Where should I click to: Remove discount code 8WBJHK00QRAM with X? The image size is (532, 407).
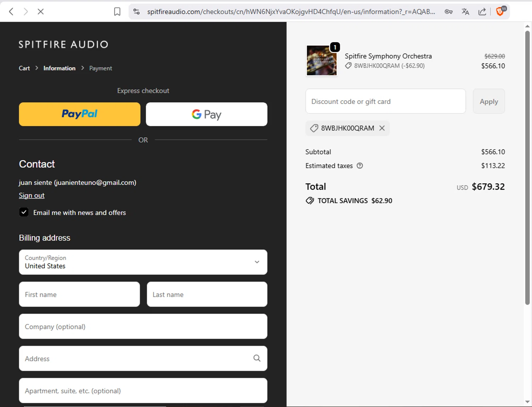[382, 128]
